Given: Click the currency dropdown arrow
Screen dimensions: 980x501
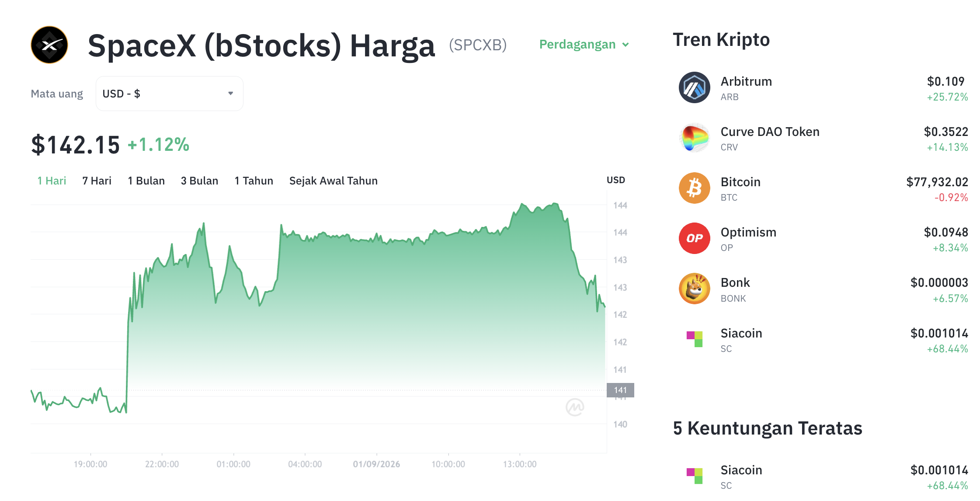Looking at the screenshot, I should pyautogui.click(x=231, y=94).
